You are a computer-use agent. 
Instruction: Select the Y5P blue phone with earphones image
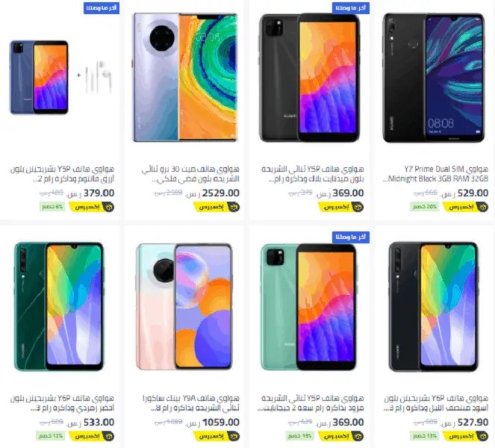tap(61, 78)
